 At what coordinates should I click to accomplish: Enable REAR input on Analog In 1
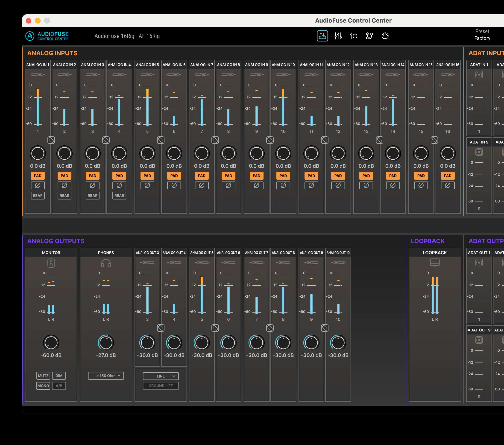point(38,196)
